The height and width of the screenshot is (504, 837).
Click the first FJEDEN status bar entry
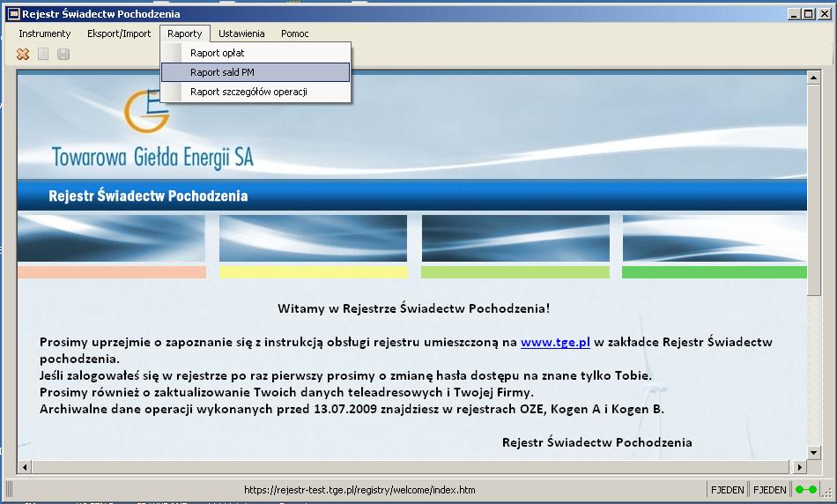pos(727,490)
